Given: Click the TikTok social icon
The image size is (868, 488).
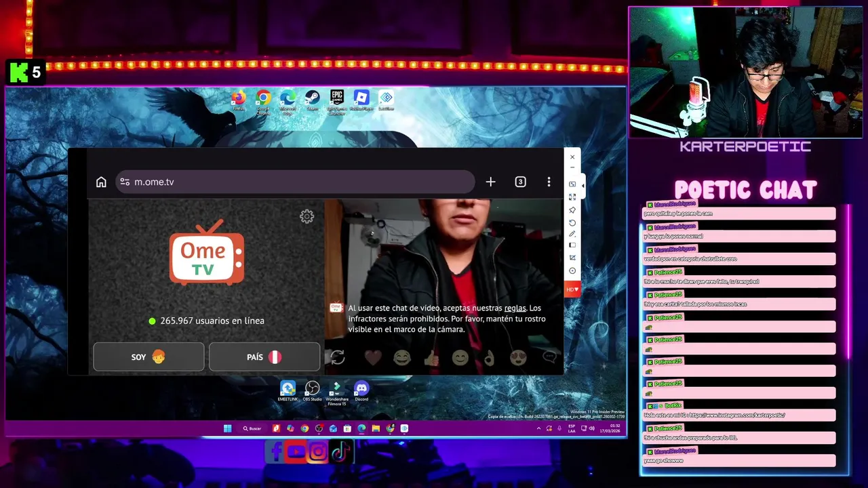Looking at the screenshot, I should [x=340, y=451].
